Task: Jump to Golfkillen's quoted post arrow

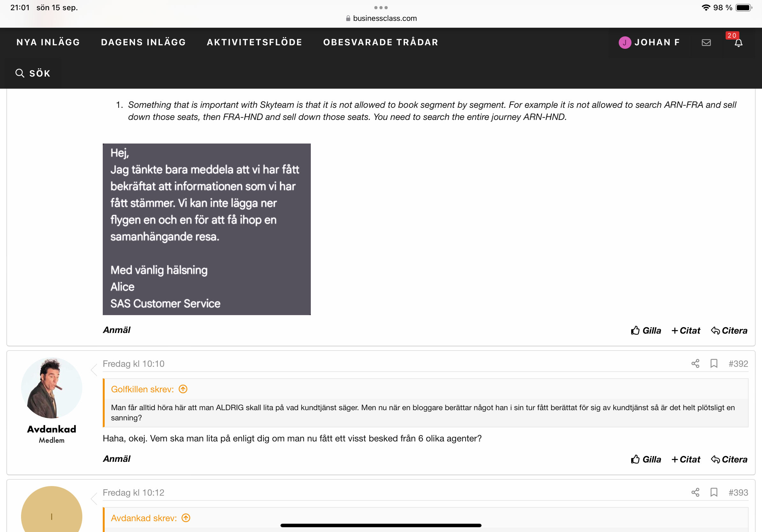Action: (183, 389)
